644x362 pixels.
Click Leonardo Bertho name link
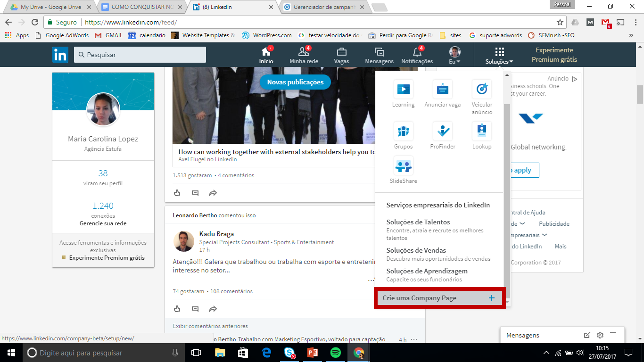pyautogui.click(x=195, y=215)
